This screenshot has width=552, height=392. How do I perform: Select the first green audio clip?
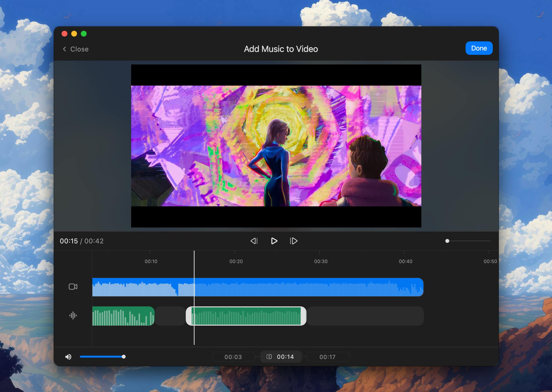123,316
